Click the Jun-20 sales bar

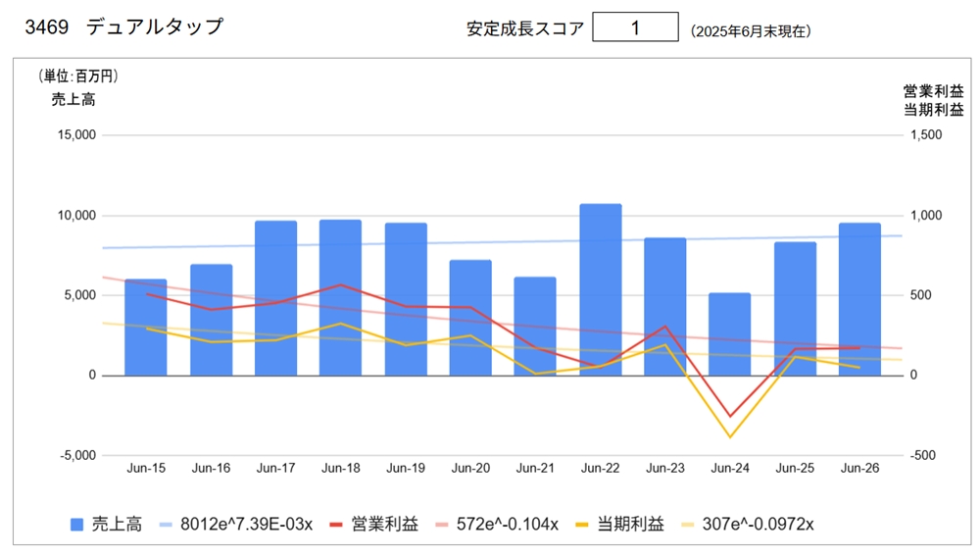click(470, 317)
